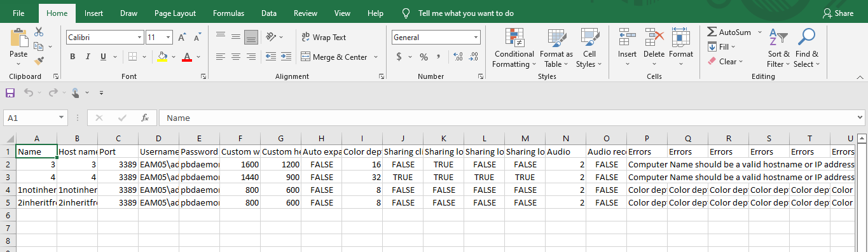
Task: Open the fill color dropdown arrow
Action: point(174,57)
